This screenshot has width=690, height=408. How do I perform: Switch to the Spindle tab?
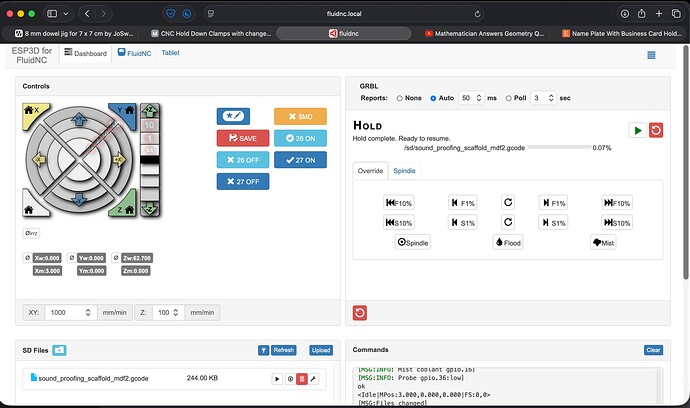404,171
